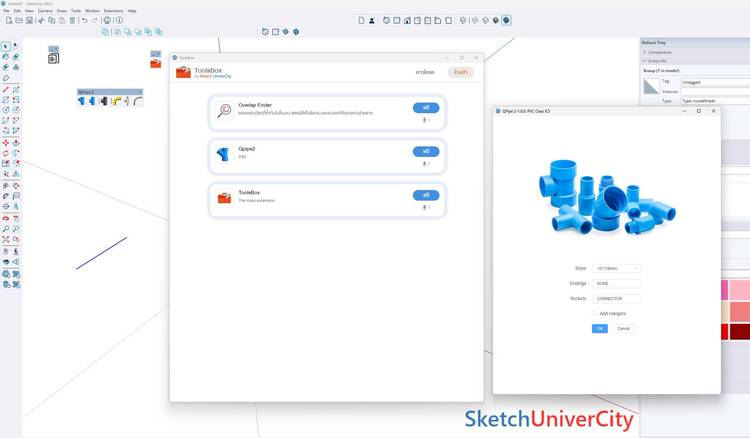Click the highlighted pill tab in ToolsBox header
Screen dimensions: 750x438
[x=461, y=72]
